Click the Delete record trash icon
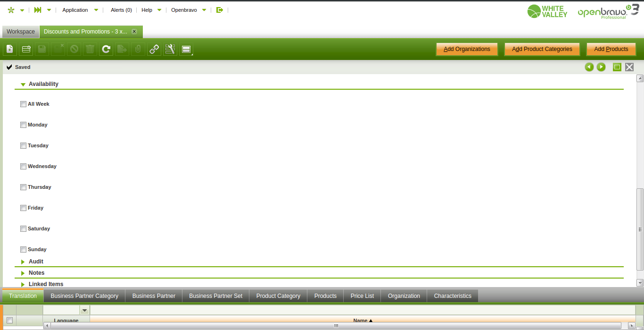 [90, 49]
